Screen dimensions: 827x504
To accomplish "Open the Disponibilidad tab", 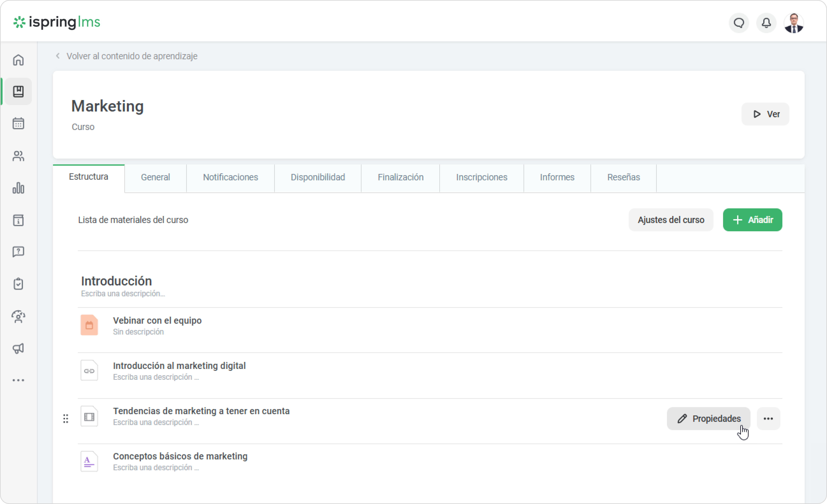I will (318, 177).
